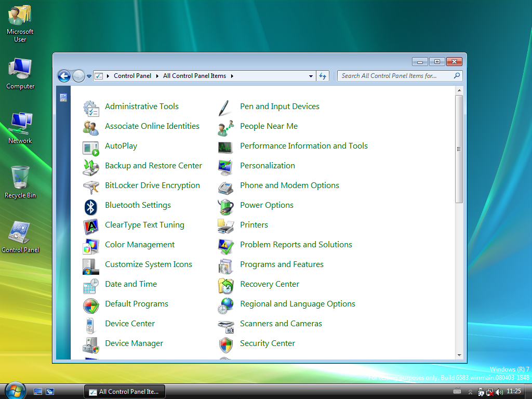
Task: Click the Security Center link
Action: click(x=268, y=343)
